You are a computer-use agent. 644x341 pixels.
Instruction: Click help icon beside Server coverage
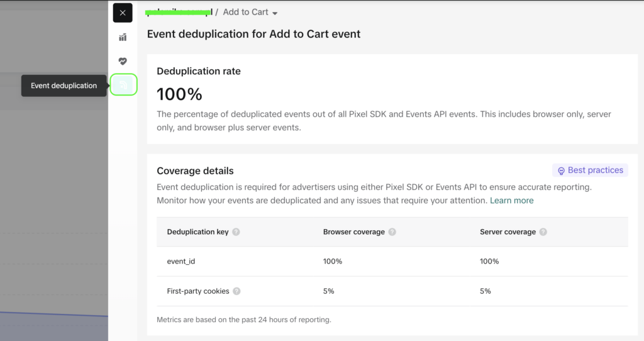543,232
